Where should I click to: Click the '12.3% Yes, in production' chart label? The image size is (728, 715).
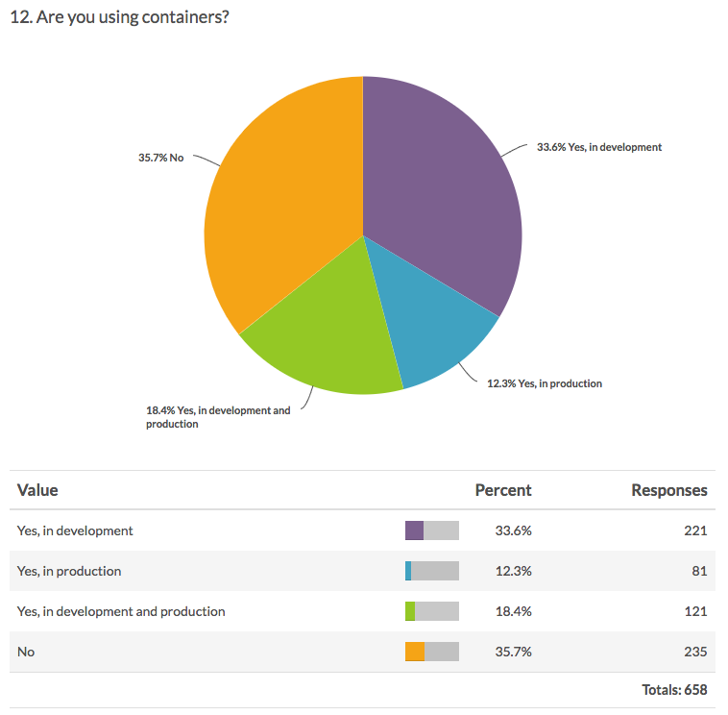click(x=545, y=383)
